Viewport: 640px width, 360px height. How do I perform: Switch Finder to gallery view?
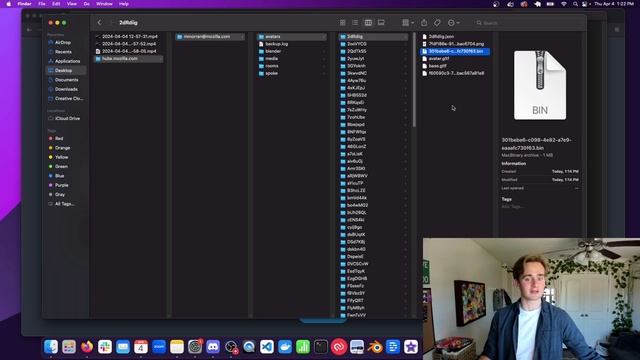(381, 23)
